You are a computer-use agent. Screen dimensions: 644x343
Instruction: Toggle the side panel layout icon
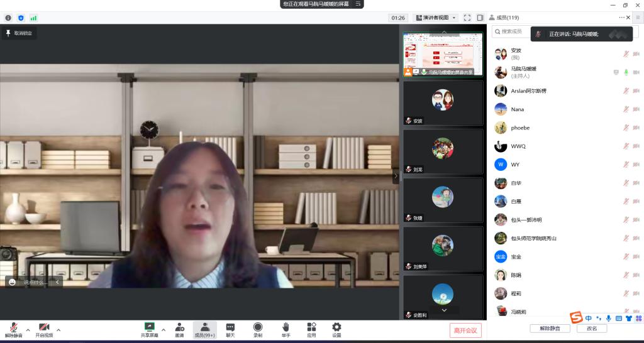point(480,18)
